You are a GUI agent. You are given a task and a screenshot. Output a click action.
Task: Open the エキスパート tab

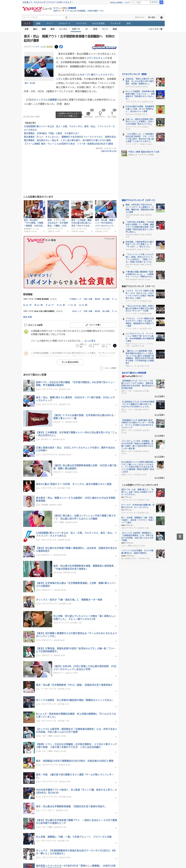64,23
